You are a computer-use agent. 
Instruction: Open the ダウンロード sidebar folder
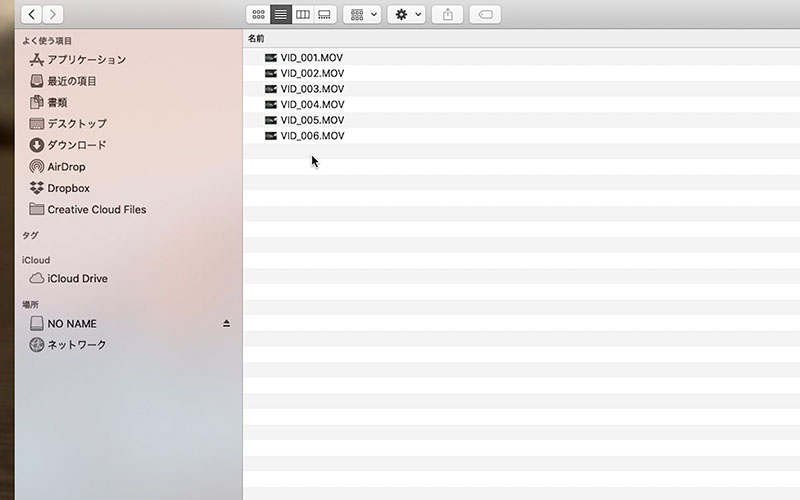76,145
